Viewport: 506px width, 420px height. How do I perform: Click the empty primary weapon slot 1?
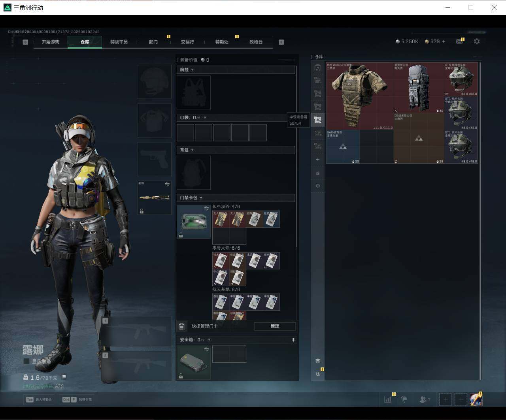[x=136, y=331]
